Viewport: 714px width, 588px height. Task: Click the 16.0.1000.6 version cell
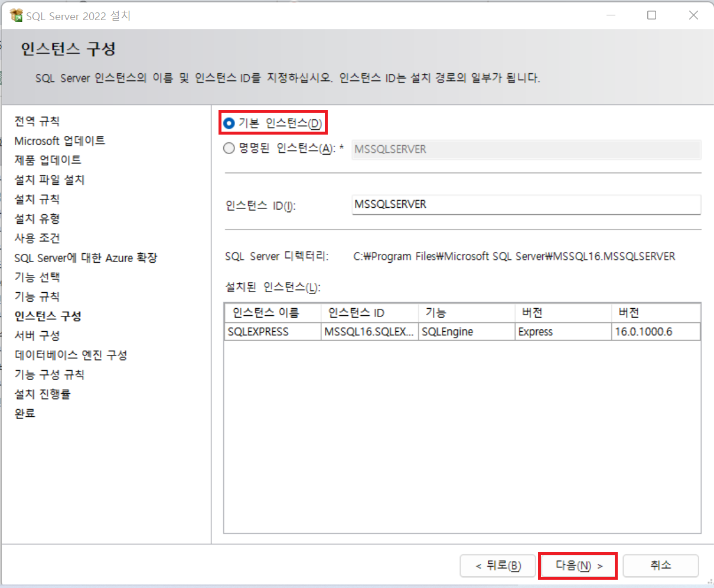point(656,332)
